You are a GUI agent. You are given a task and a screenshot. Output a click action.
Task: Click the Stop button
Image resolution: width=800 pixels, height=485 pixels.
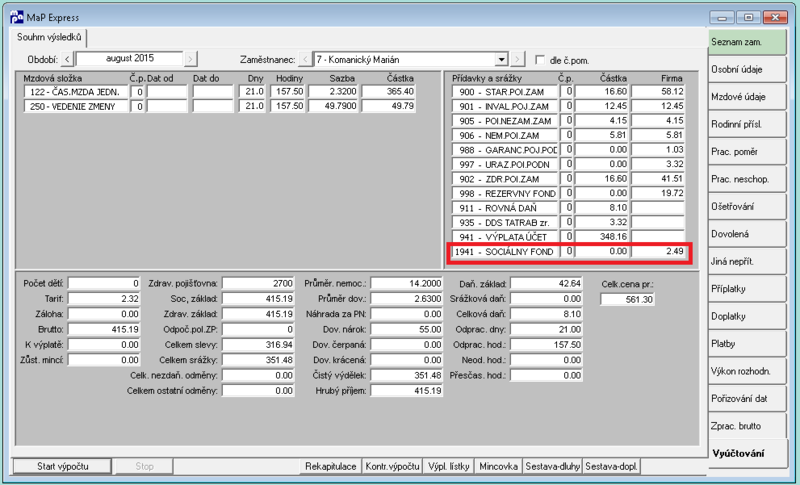coord(144,466)
